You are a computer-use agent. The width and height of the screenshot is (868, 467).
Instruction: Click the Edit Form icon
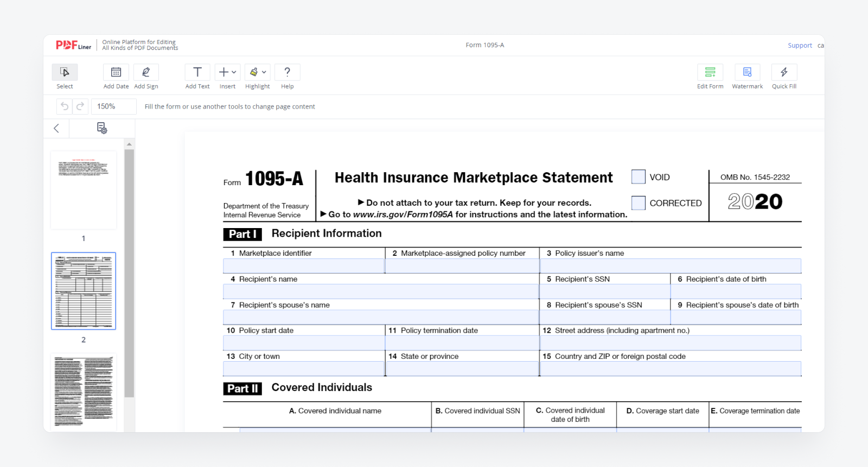coord(710,72)
